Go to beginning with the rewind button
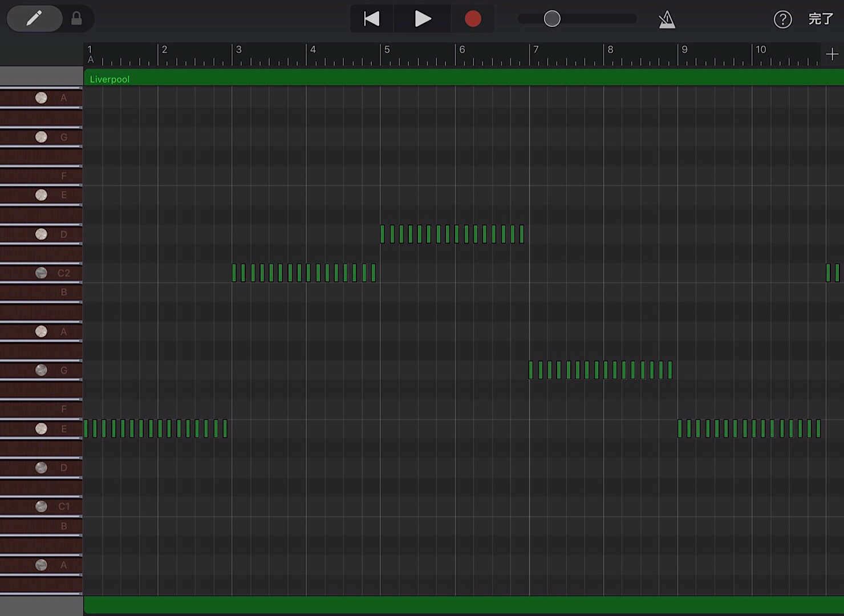Image resolution: width=844 pixels, height=616 pixels. 372,19
